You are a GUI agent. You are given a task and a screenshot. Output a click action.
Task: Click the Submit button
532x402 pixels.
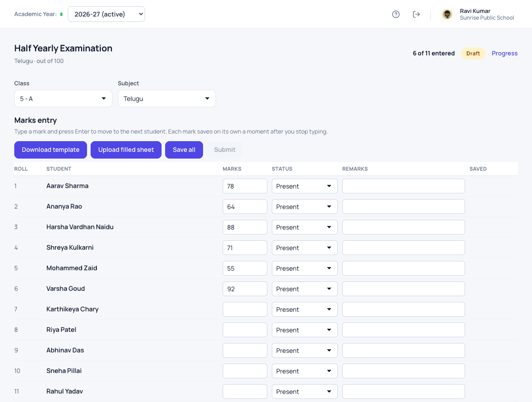point(224,150)
